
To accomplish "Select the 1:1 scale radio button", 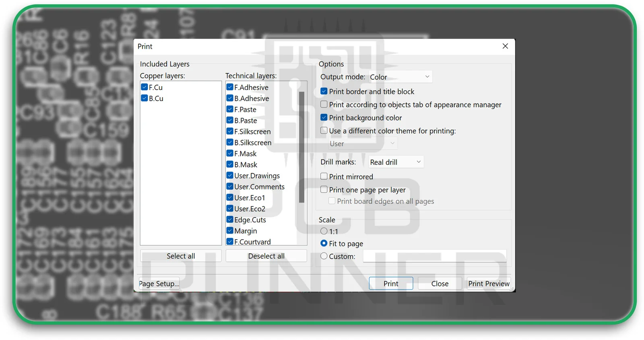I will pyautogui.click(x=324, y=231).
